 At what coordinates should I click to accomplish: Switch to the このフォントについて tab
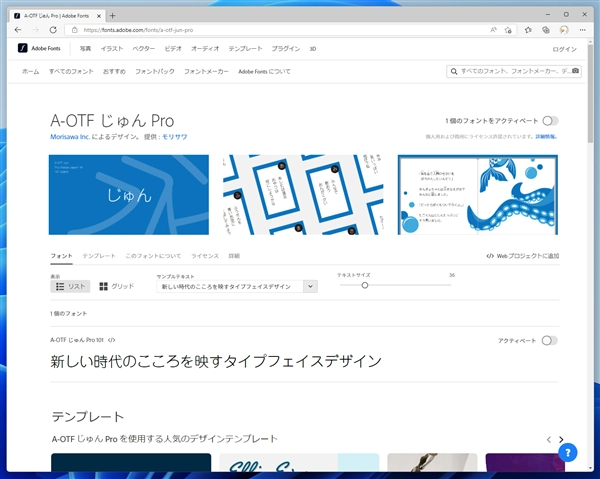pos(153,256)
